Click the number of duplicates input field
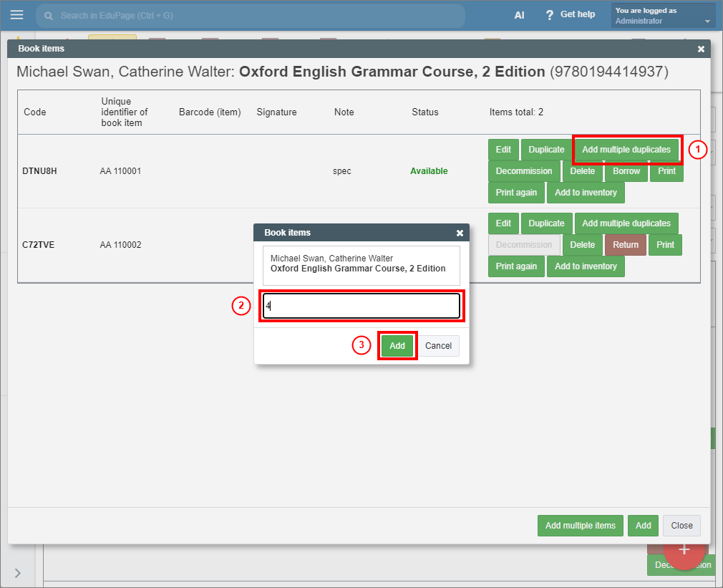Image resolution: width=723 pixels, height=588 pixels. click(x=361, y=306)
